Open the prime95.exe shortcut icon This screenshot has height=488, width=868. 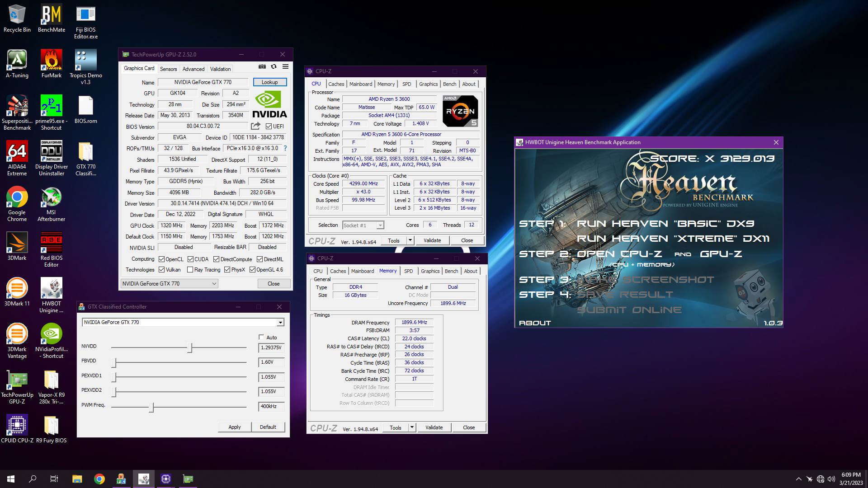pyautogui.click(x=52, y=113)
